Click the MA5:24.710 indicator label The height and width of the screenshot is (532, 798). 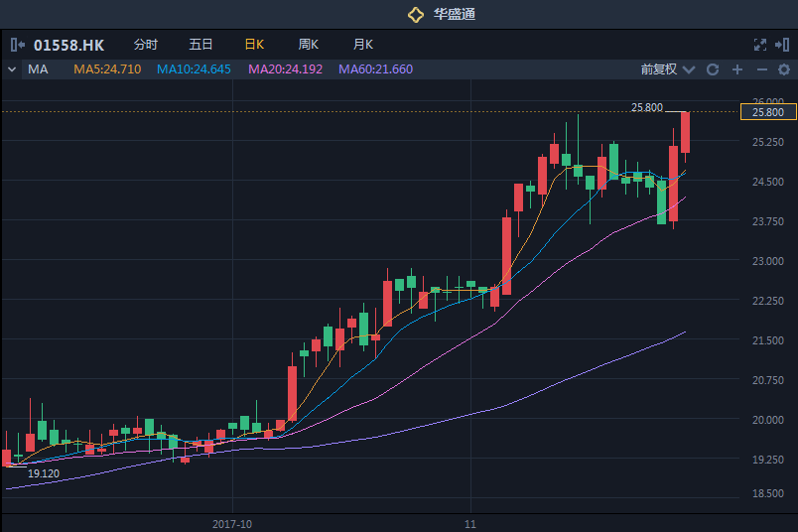[x=107, y=69]
